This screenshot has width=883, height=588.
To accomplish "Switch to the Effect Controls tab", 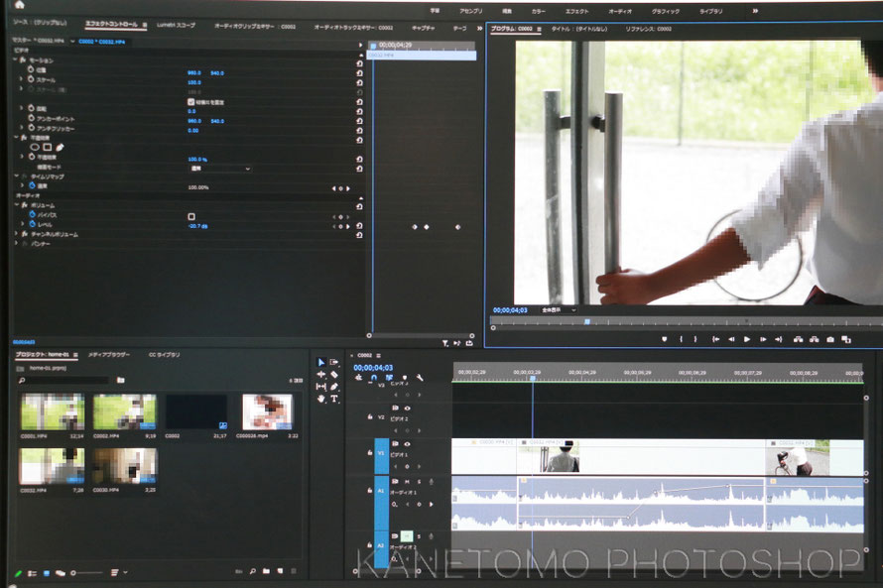I will click(x=111, y=24).
